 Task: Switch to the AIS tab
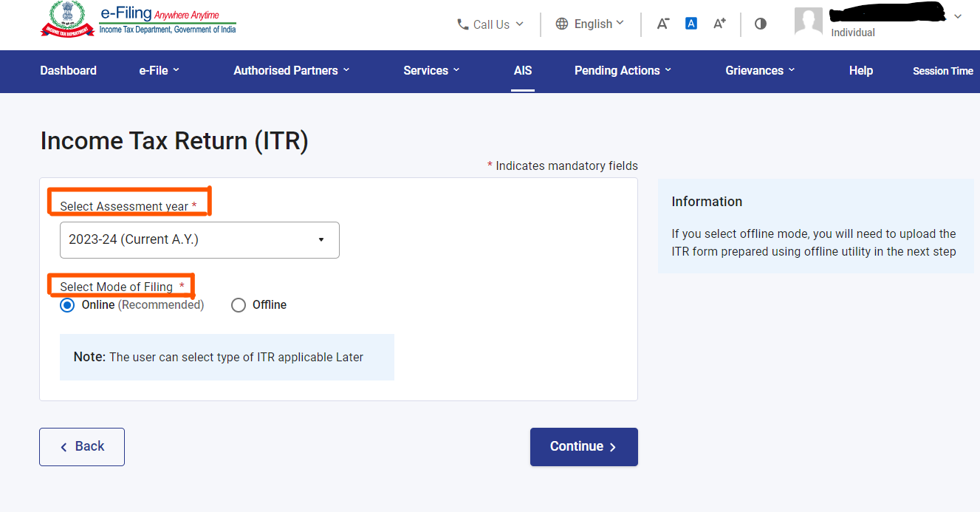(x=522, y=70)
